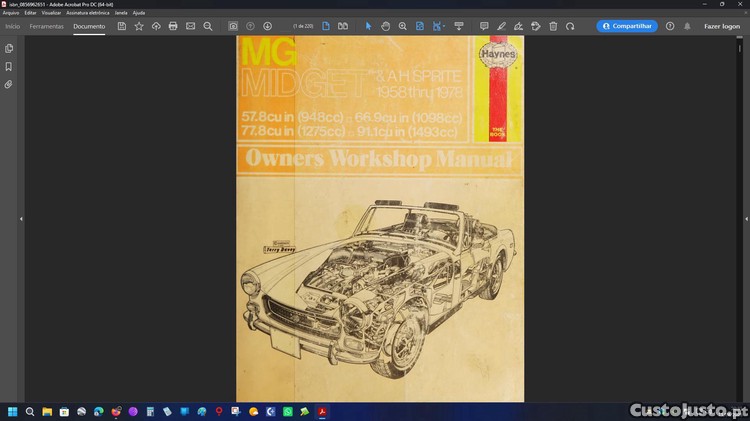Open the Editar menu
The height and width of the screenshot is (421, 750).
coord(30,13)
